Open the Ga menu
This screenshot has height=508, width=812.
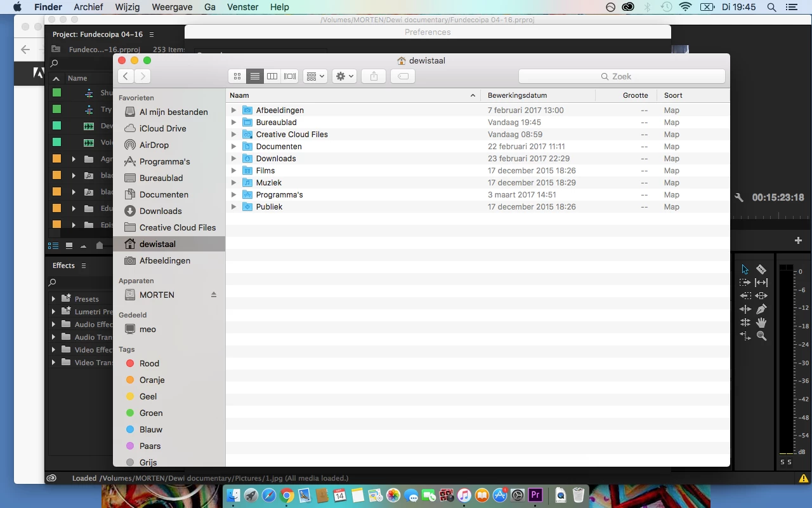click(x=210, y=7)
